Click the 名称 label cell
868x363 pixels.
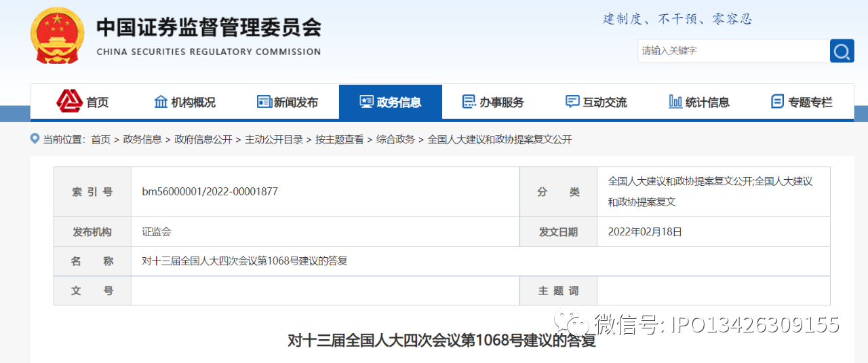pyautogui.click(x=92, y=261)
